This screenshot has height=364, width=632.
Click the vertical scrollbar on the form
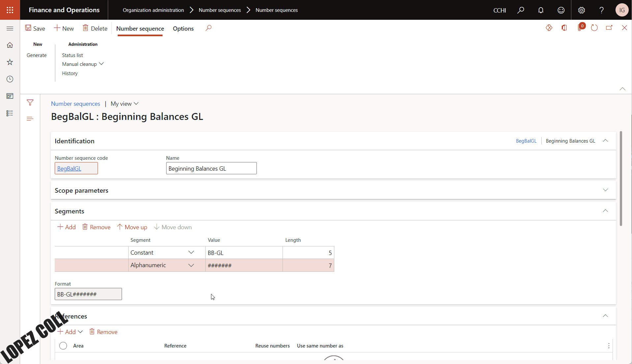click(621, 178)
